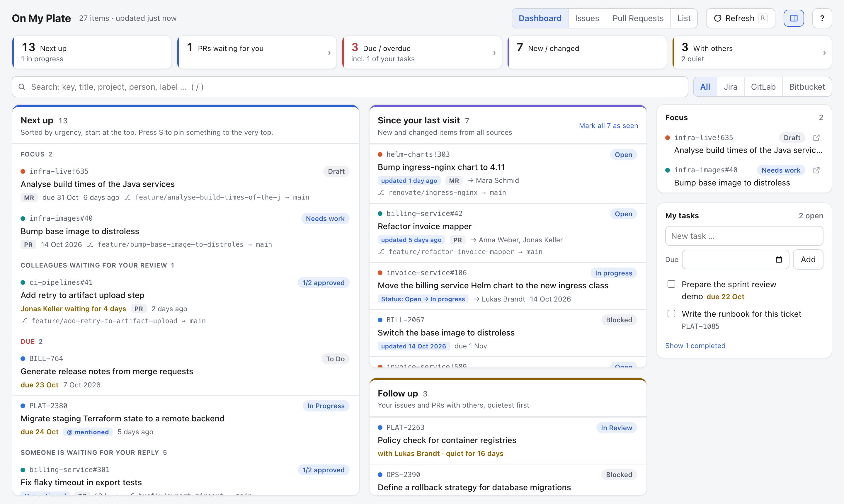Click the Refresh button

tap(740, 18)
